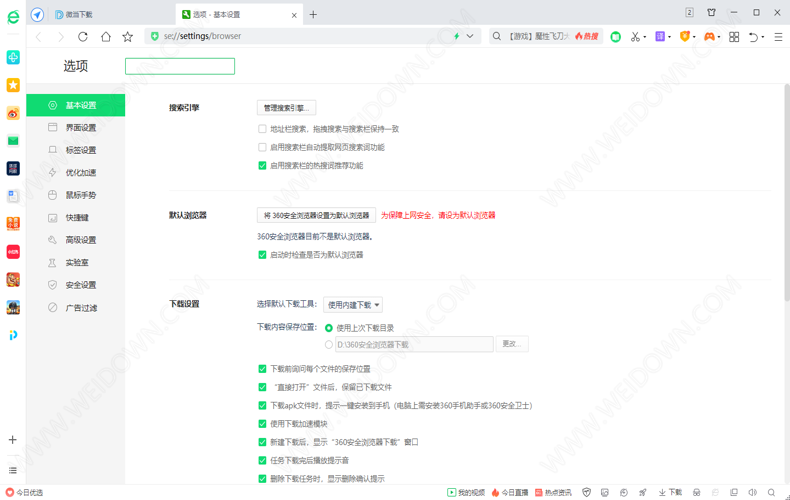Viewport: 790px width, 500px height.
Task: Go to the browser home page
Action: 105,37
